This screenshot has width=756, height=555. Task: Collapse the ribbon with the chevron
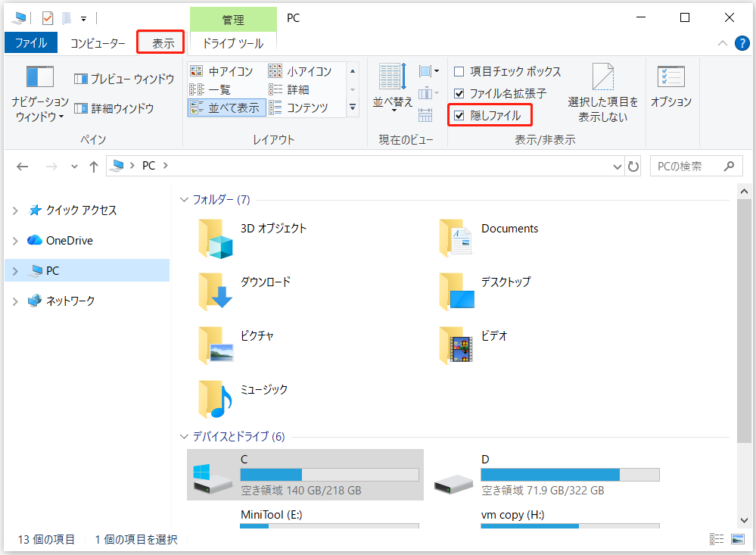(722, 43)
